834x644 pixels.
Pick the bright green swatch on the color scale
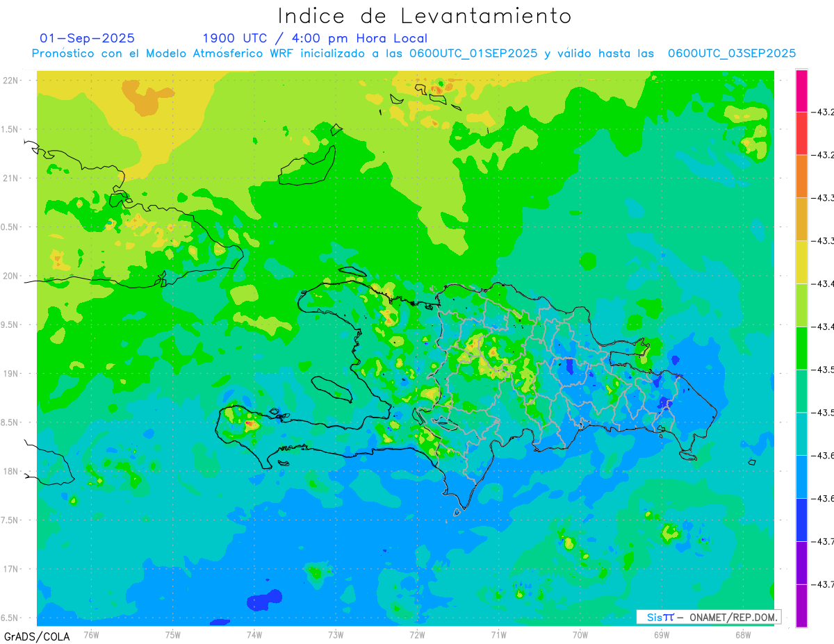click(801, 347)
